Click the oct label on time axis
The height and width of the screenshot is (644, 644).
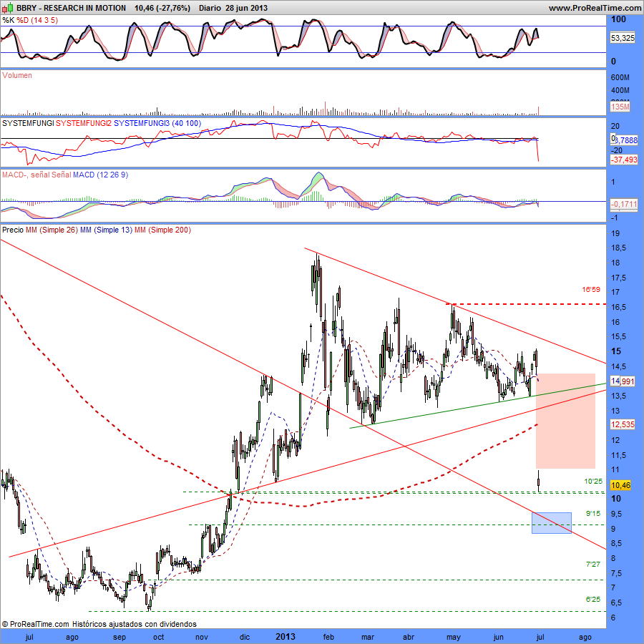(x=159, y=637)
